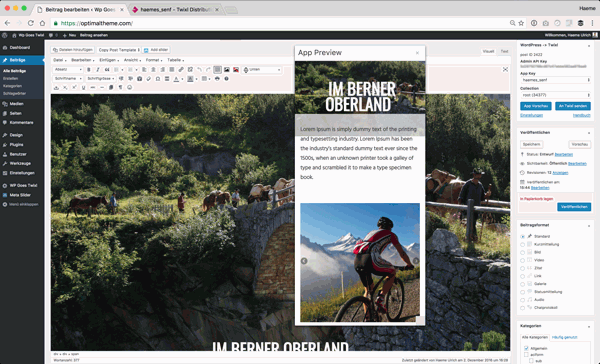This screenshot has height=364, width=600.
Task: Pick text color swatch icon
Action: [176, 79]
